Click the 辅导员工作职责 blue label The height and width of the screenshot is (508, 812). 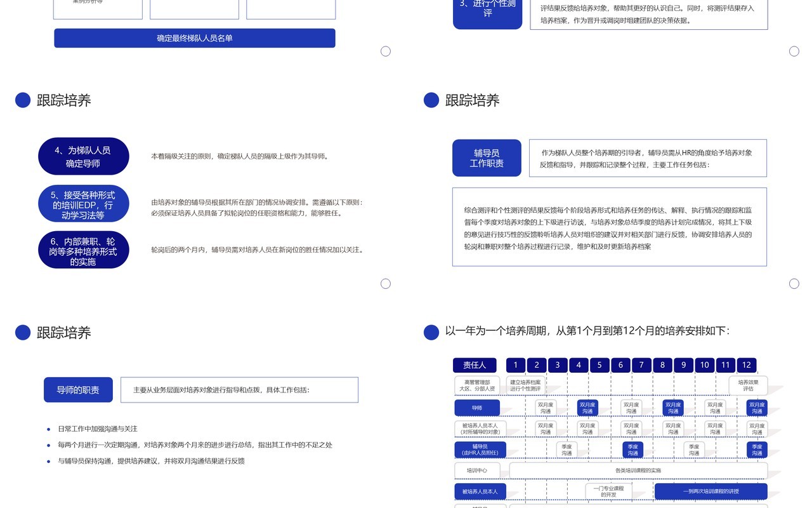[487, 158]
